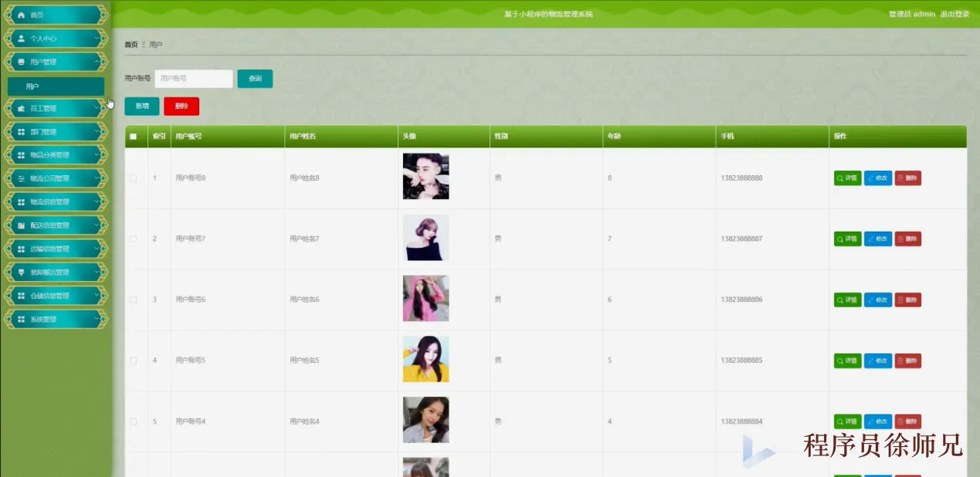Collapse the 用户管理 chevron arrow
This screenshot has height=477, width=980.
97,62
